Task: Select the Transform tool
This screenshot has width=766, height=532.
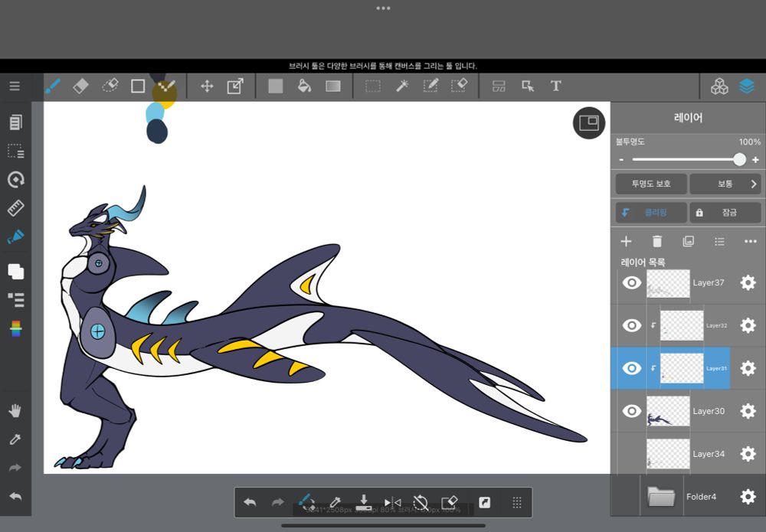Action: click(235, 86)
